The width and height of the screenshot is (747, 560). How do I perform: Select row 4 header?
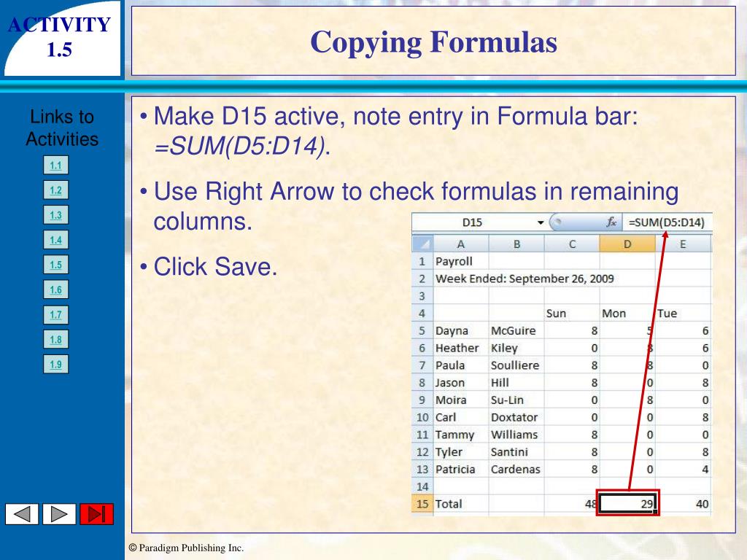click(422, 314)
